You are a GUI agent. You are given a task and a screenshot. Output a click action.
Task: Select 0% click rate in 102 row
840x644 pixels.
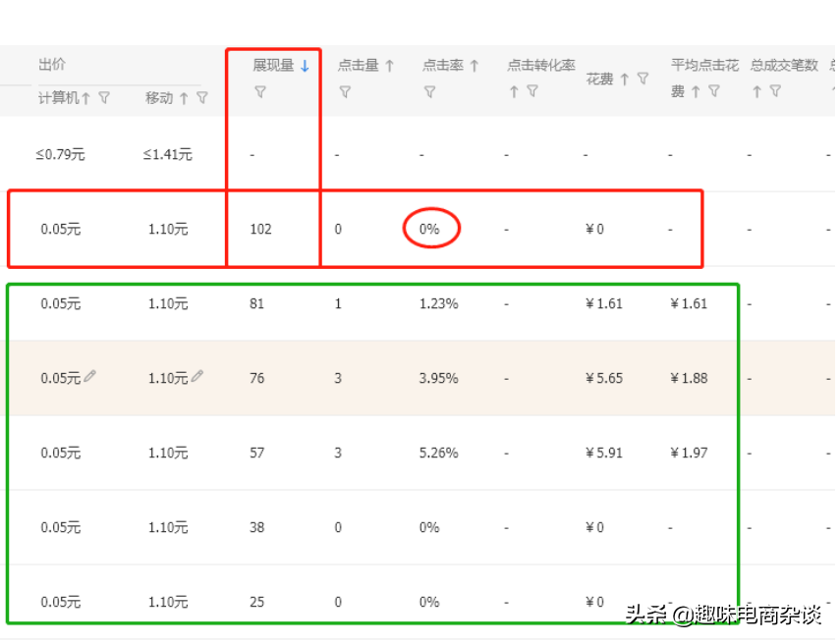[x=429, y=229]
